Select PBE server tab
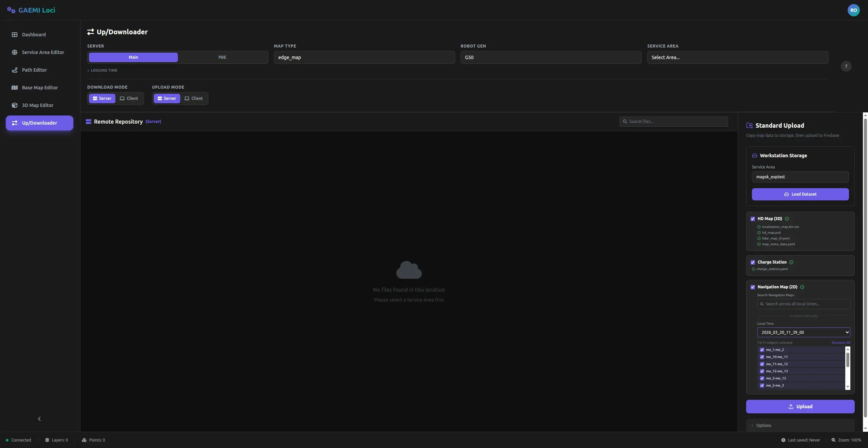 (x=222, y=57)
